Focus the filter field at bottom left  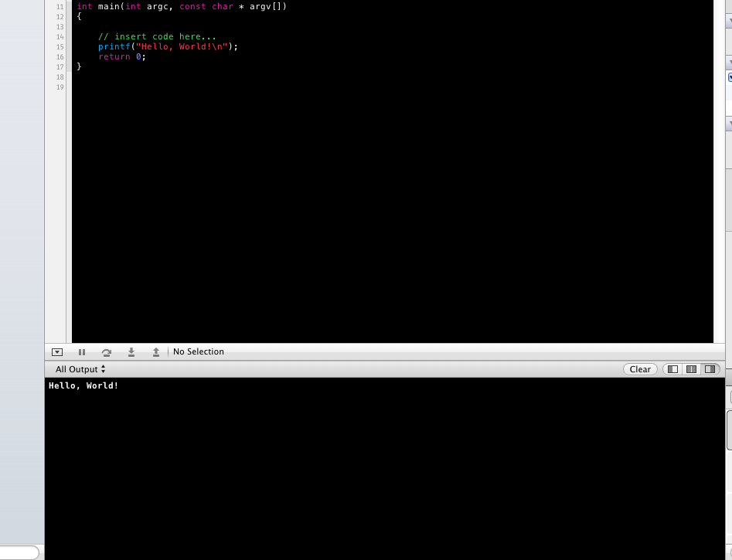19,552
